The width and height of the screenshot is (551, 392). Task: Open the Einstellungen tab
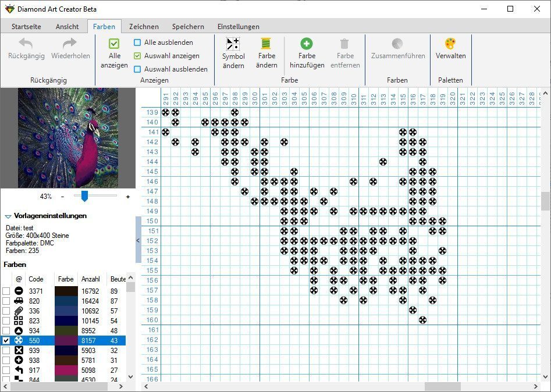pos(238,27)
